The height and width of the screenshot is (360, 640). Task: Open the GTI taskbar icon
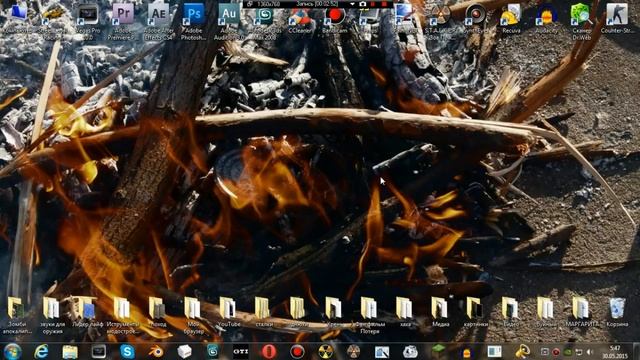tap(241, 351)
